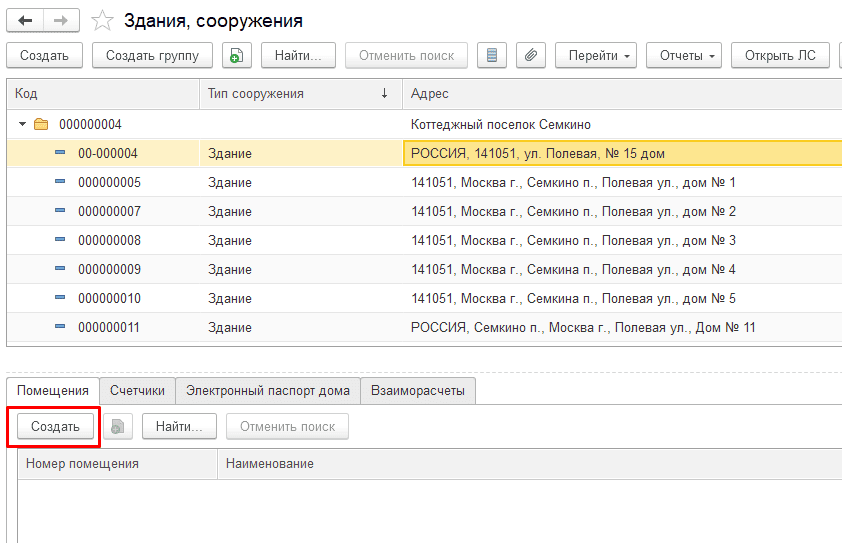Open the Электронный паспорт дома tab
This screenshot has width=842, height=543.
click(x=267, y=391)
